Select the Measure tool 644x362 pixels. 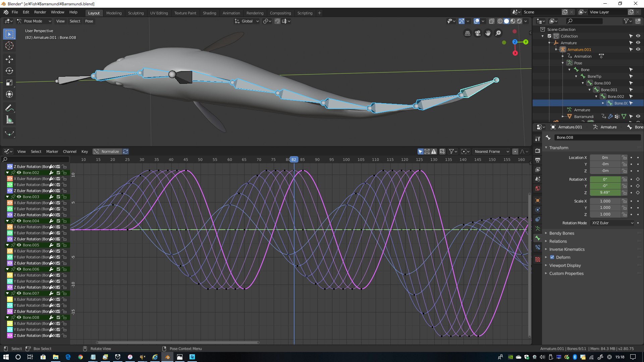(9, 120)
